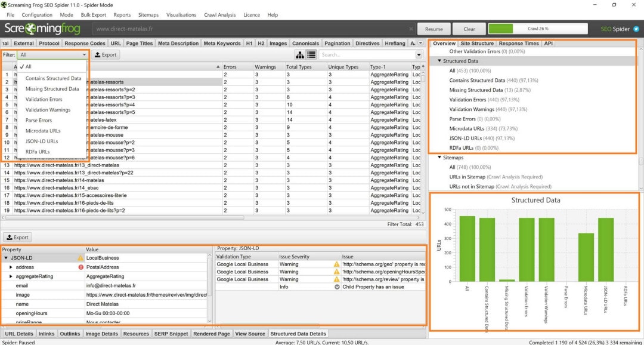Select checked All option in filter list
Screen dimensions: 644x345
29,67
